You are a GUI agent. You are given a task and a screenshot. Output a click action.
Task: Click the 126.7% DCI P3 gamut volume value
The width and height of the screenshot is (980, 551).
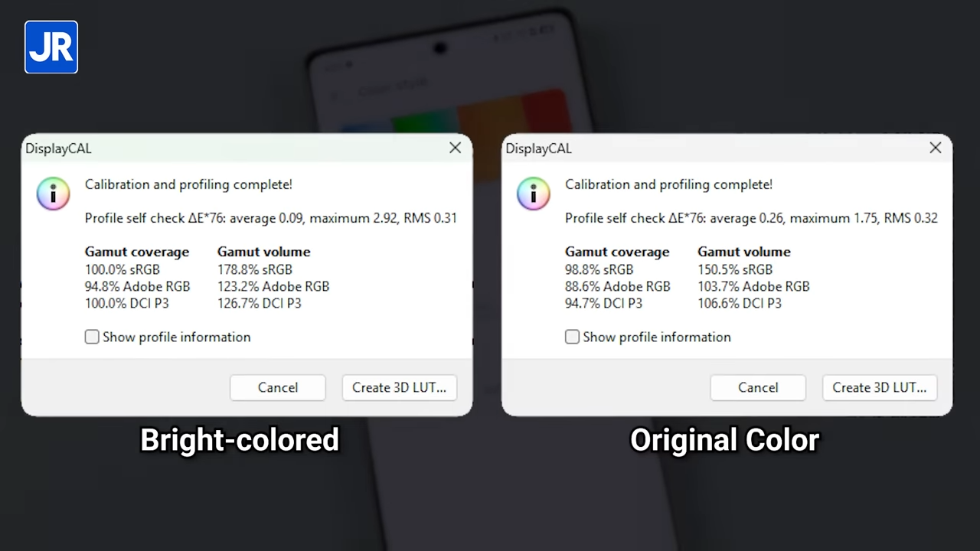(259, 303)
